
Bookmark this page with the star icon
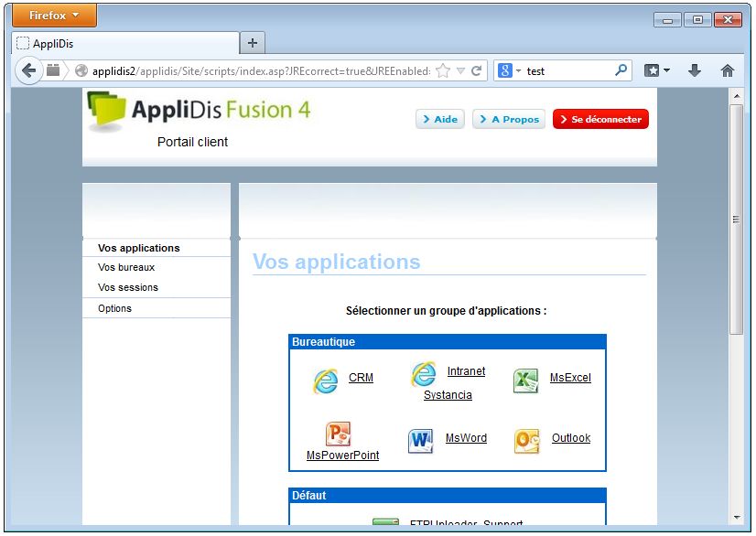[443, 70]
